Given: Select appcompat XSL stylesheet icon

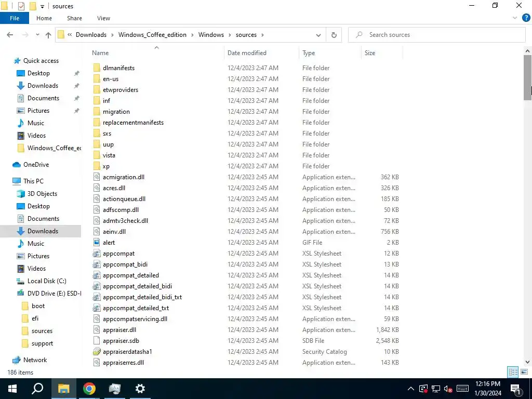Looking at the screenshot, I should (97, 254).
